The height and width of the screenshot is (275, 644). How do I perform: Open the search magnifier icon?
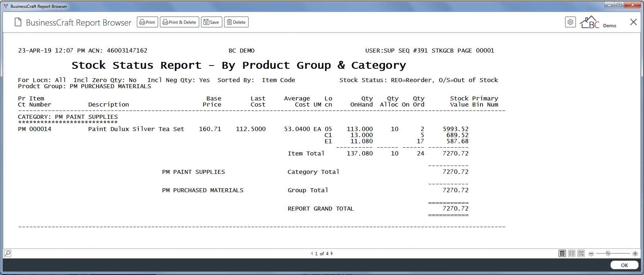pyautogui.click(x=8, y=253)
